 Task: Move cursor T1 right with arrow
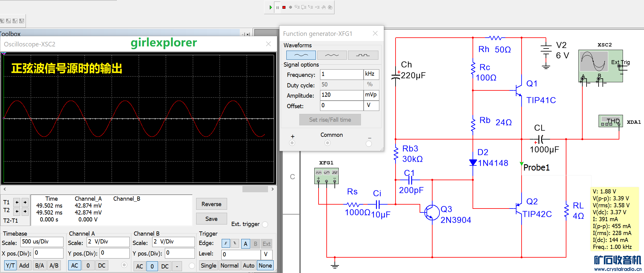pyautogui.click(x=25, y=202)
